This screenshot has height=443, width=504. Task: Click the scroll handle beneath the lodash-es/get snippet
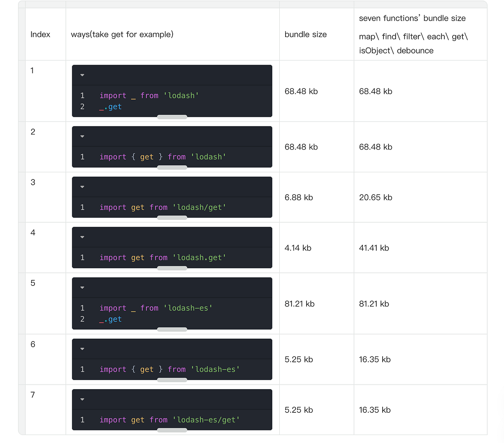[x=172, y=430]
